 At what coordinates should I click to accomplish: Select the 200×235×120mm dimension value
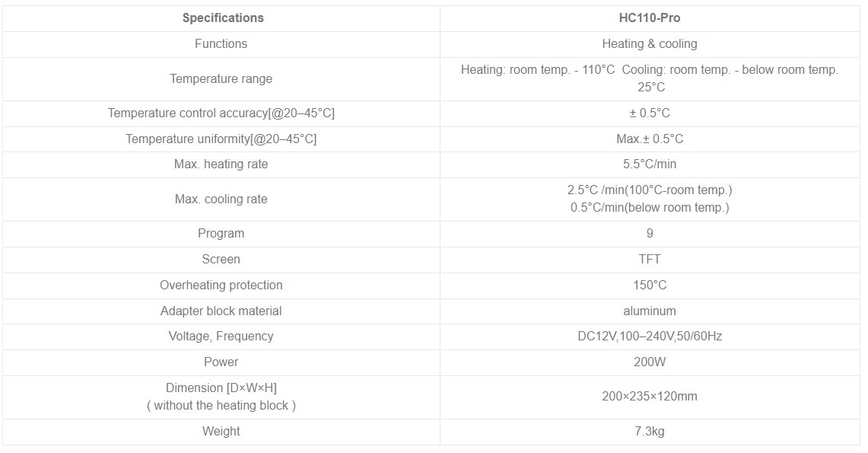pyautogui.click(x=650, y=397)
